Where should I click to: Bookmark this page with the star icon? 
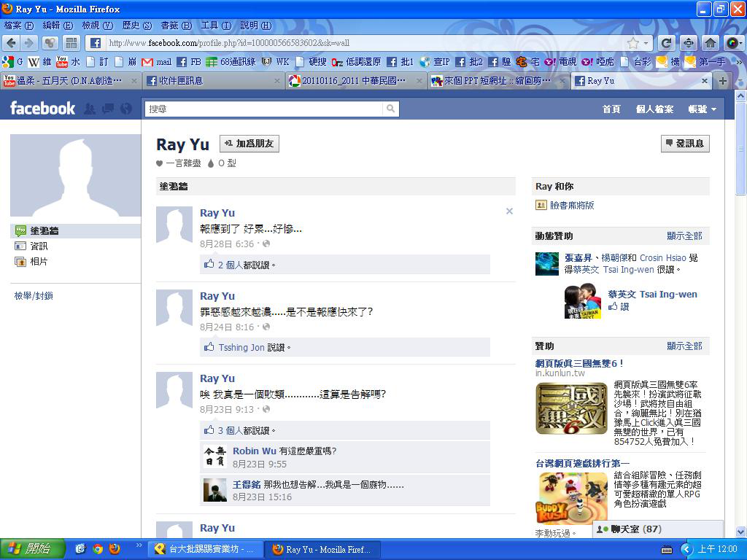[632, 43]
